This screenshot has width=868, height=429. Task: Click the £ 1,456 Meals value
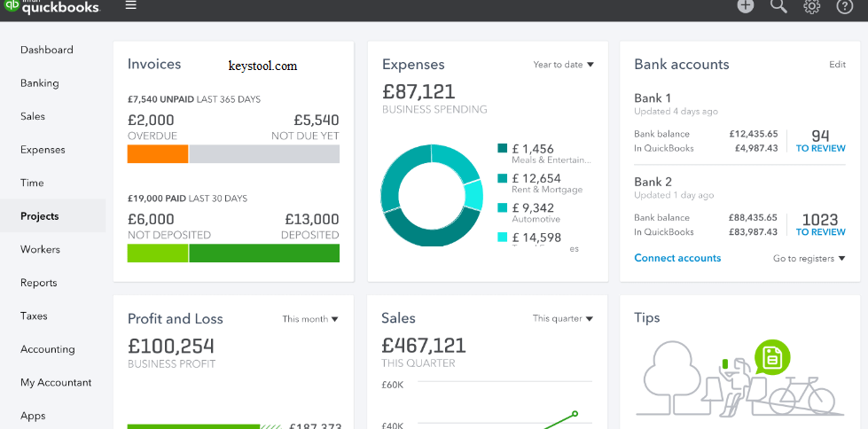click(x=533, y=149)
